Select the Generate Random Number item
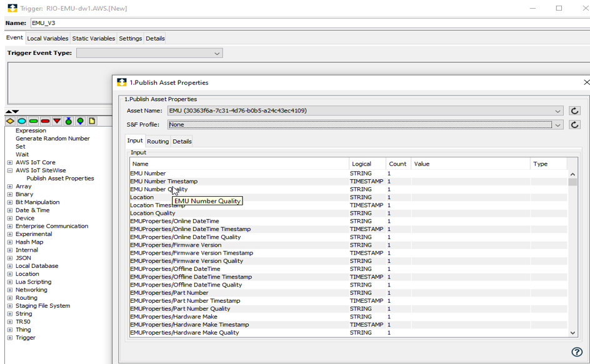 point(52,139)
